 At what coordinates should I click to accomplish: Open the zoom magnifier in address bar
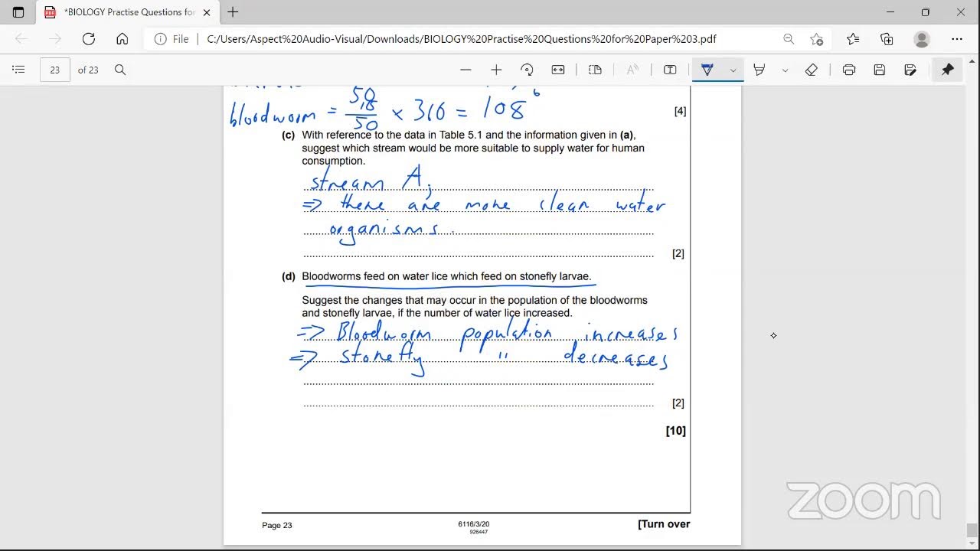(789, 39)
